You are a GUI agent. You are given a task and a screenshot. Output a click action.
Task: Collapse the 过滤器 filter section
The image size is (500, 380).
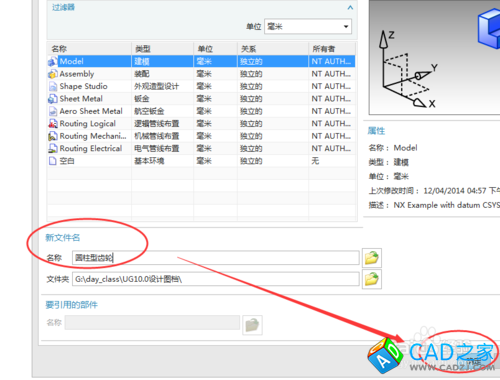350,7
